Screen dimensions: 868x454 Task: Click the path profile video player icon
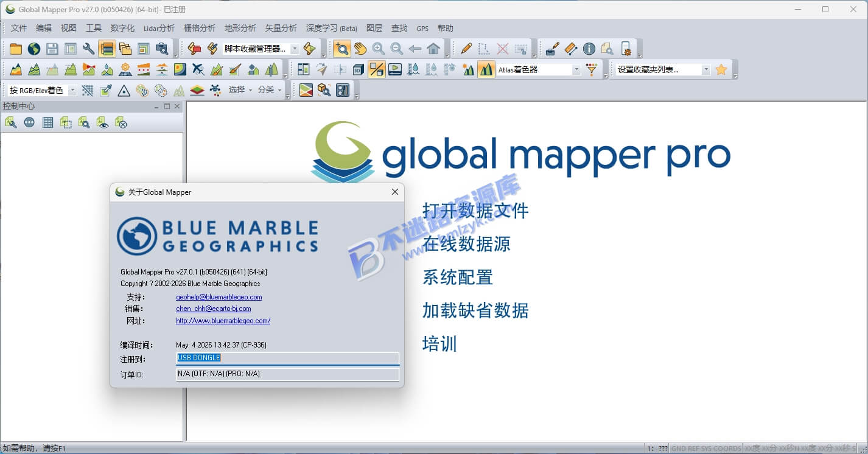tap(395, 69)
